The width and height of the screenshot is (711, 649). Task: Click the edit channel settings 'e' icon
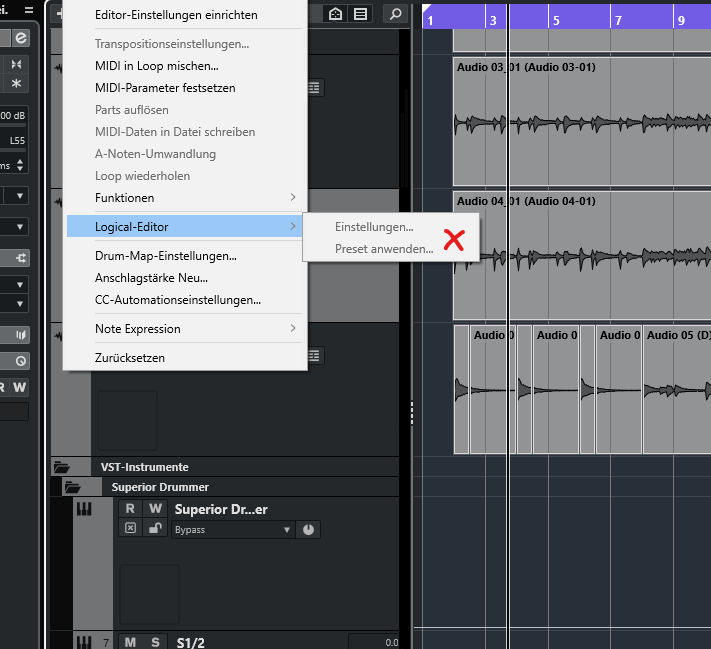pyautogui.click(x=20, y=37)
